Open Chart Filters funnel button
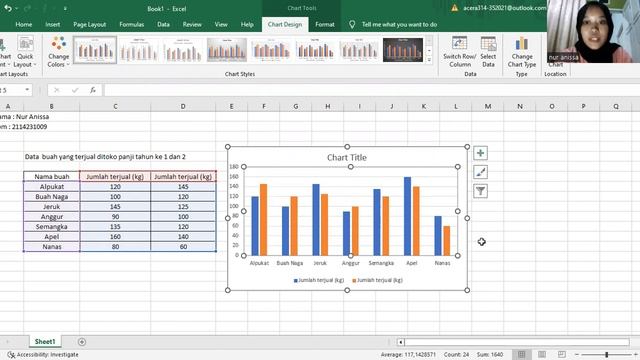Image resolution: width=640 pixels, height=360 pixels. tap(480, 191)
